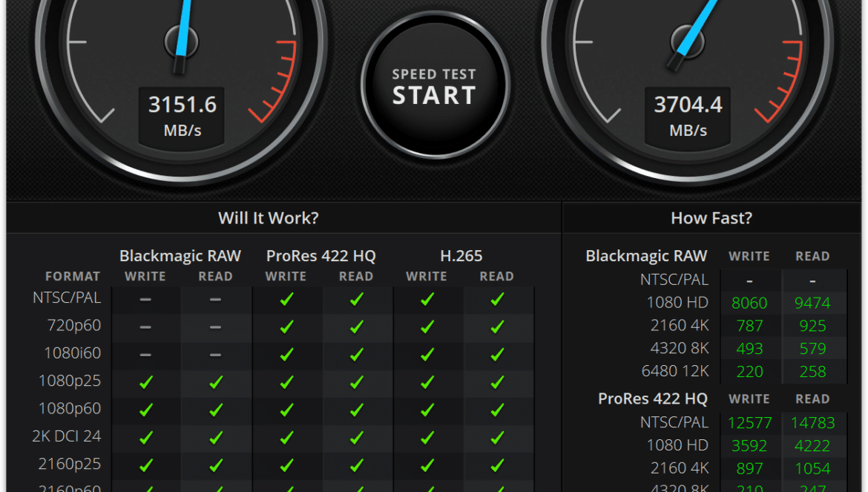The height and width of the screenshot is (492, 868).
Task: Click NTSC/PAL ProRes 422 HQ write checkmark
Action: coord(286,299)
